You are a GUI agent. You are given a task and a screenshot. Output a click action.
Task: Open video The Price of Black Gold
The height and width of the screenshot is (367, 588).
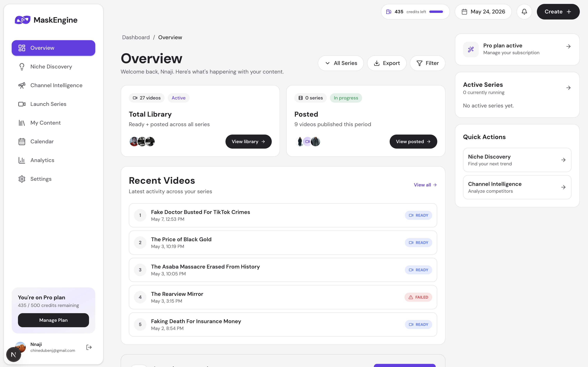pos(283,242)
